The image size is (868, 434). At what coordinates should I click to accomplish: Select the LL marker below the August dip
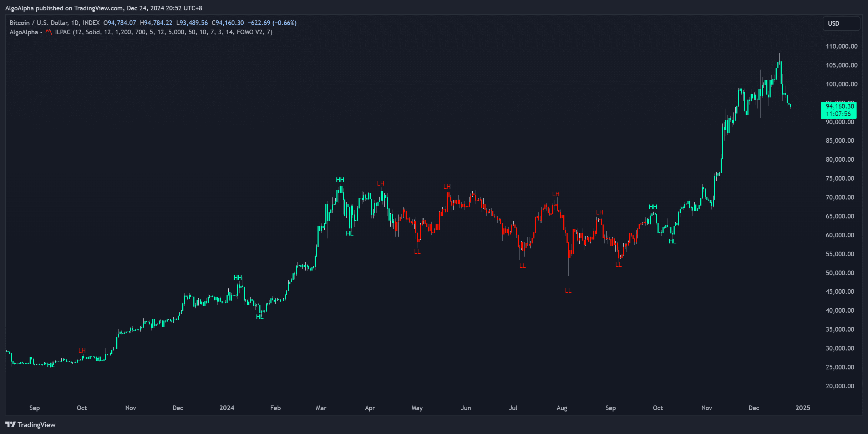pos(568,290)
